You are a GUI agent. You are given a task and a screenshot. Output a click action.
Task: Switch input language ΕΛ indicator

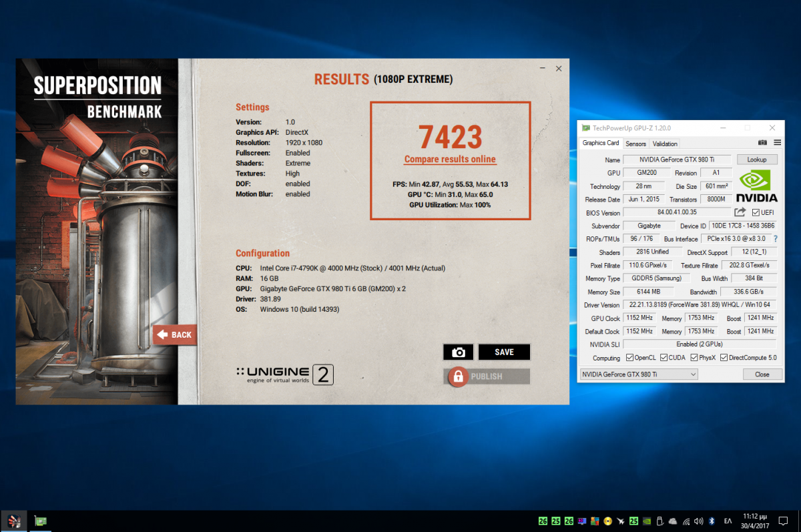pyautogui.click(x=728, y=521)
